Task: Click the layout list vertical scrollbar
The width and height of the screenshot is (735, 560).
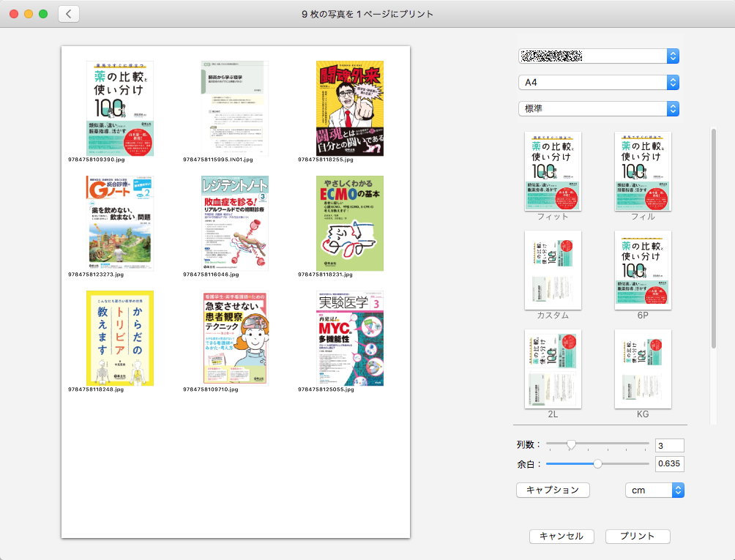Action: (x=714, y=242)
